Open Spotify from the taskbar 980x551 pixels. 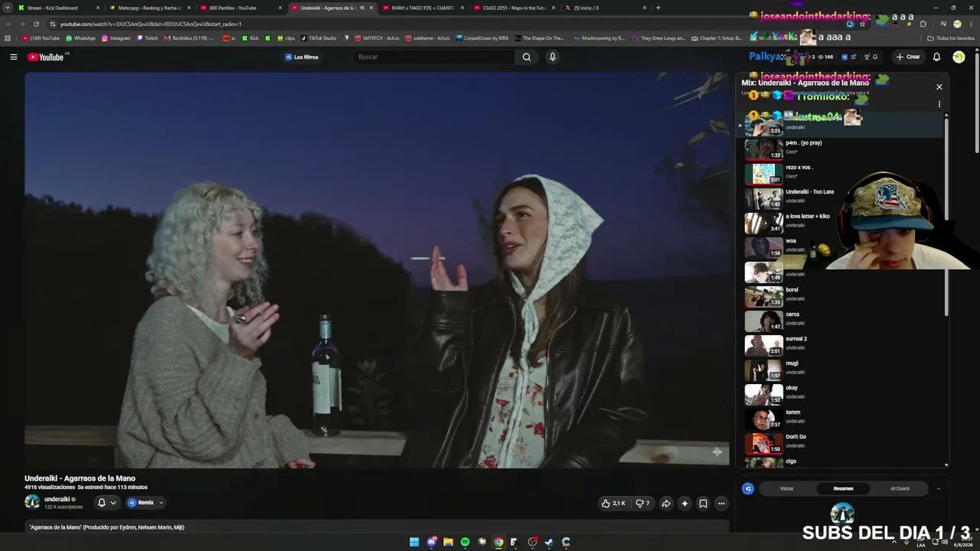(465, 542)
